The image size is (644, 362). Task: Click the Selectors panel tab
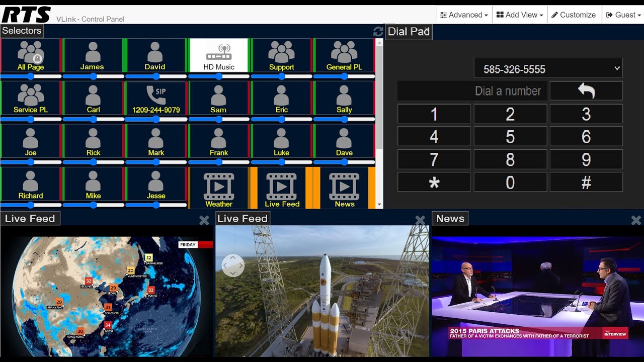click(22, 31)
